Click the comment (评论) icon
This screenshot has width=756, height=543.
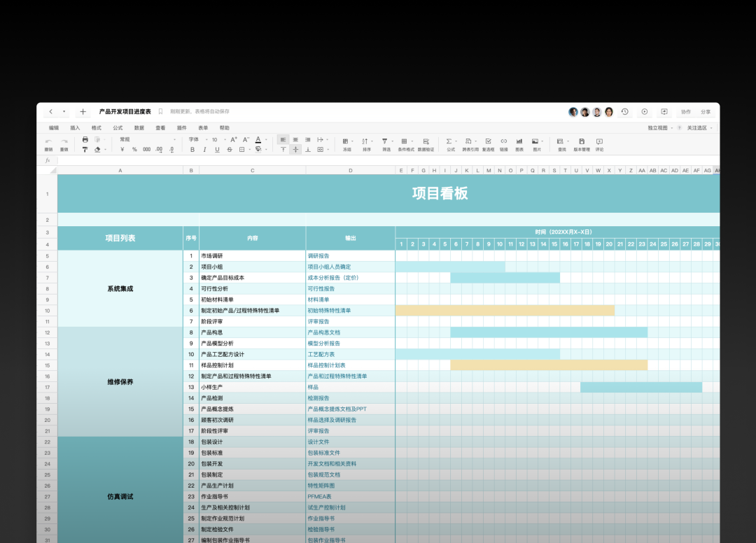(x=599, y=141)
